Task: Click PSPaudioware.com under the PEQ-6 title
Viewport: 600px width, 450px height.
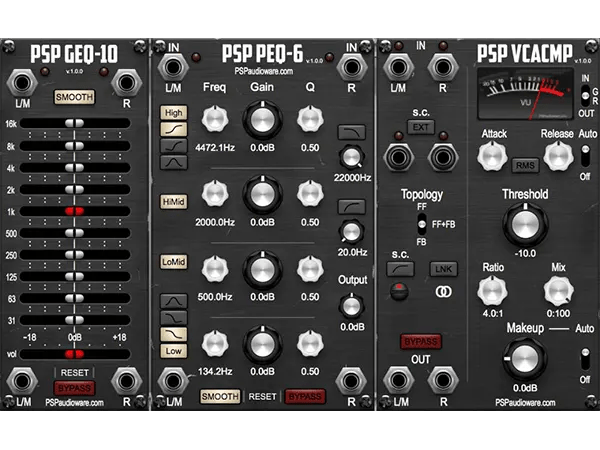Action: click(x=264, y=71)
